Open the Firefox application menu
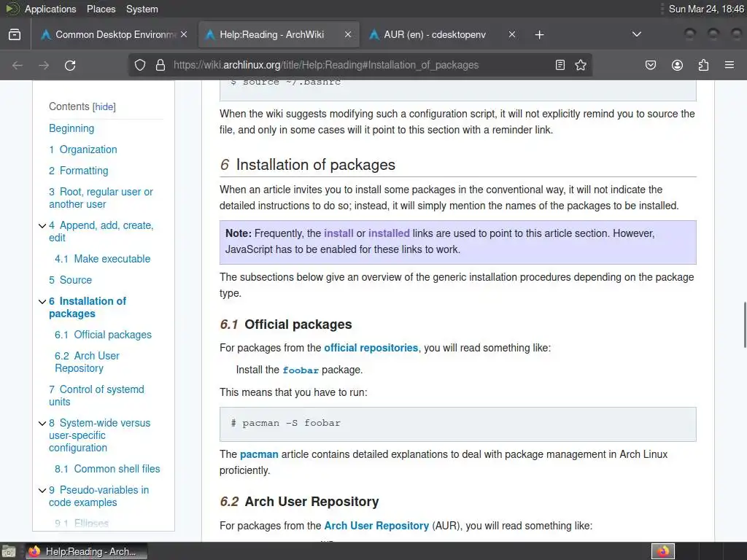Screen dimensions: 747x560 click(x=729, y=65)
